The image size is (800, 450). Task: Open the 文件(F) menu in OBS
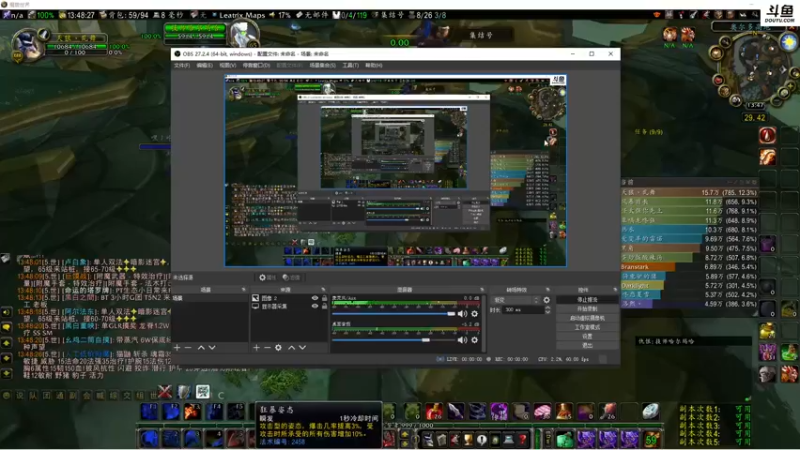182,65
